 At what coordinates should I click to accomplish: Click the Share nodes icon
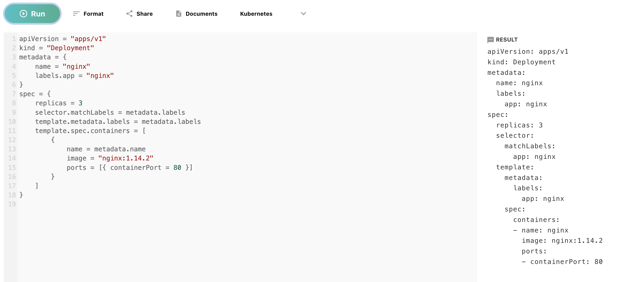click(129, 14)
